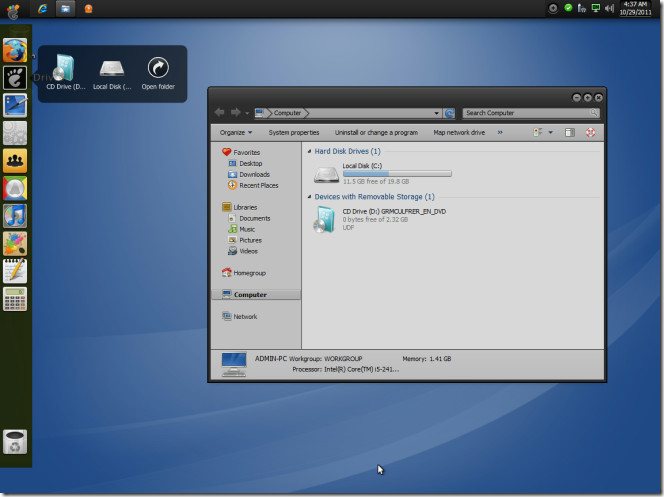Collapse Devices with Removable Storage group
Screen dimensions: 664x497
pos(309,196)
